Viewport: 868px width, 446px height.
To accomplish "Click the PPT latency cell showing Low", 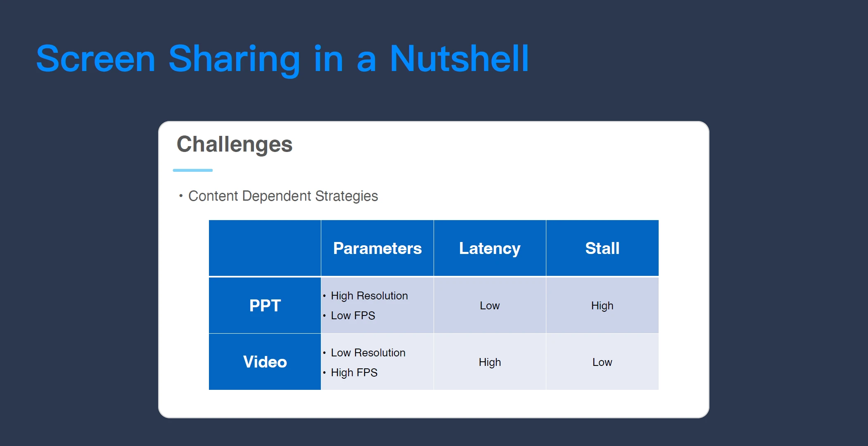I will coord(489,306).
